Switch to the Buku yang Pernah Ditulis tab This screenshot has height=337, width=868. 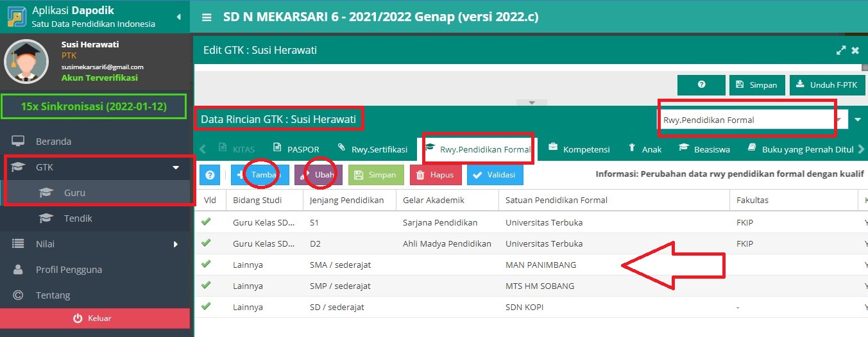pos(800,149)
